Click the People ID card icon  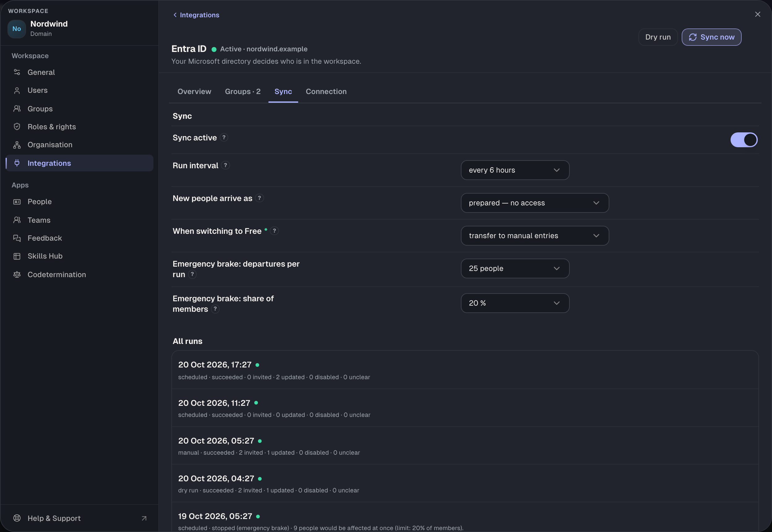(x=17, y=202)
